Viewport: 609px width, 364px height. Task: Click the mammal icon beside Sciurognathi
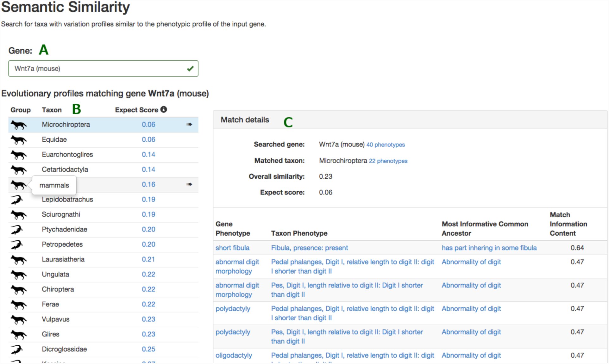pyautogui.click(x=19, y=215)
